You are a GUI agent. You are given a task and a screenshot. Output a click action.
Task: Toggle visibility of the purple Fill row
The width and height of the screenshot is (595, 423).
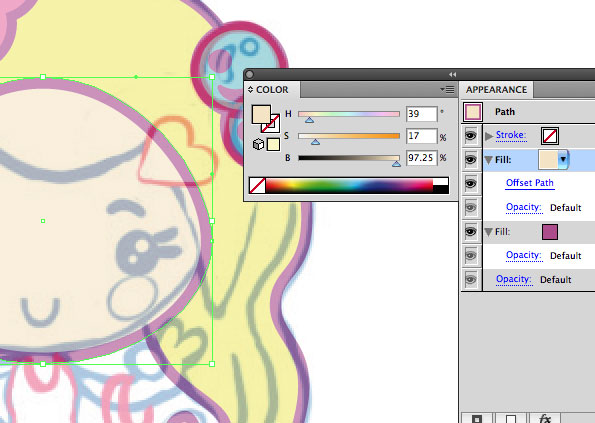click(x=471, y=231)
